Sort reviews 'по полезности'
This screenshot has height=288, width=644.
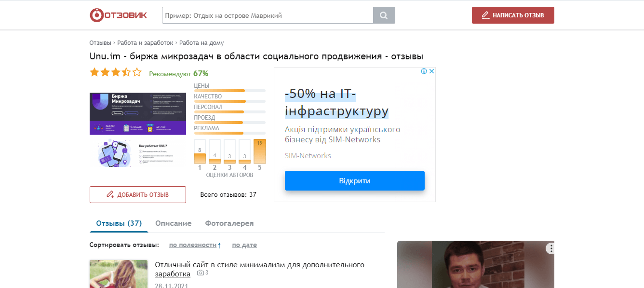click(x=193, y=245)
